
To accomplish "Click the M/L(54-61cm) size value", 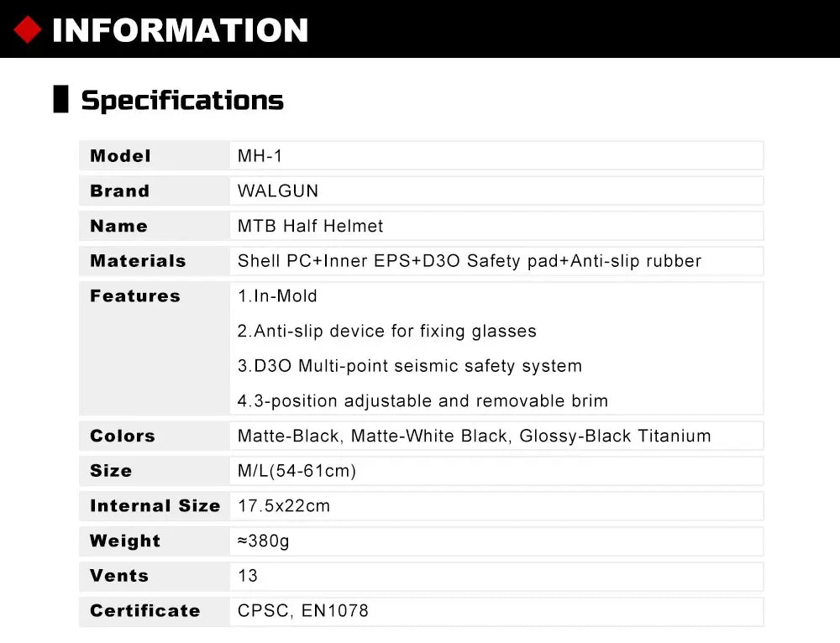I will [297, 472].
